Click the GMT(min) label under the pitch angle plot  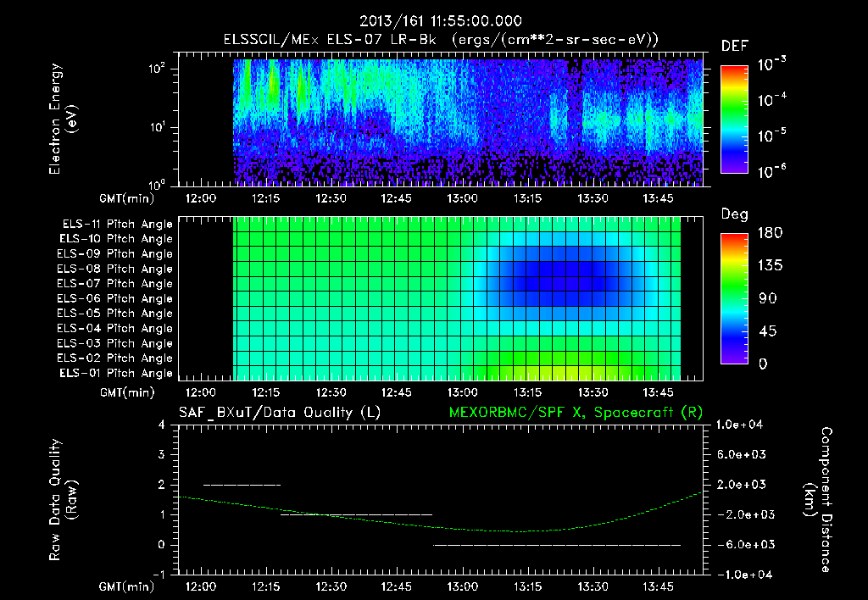coord(127,393)
